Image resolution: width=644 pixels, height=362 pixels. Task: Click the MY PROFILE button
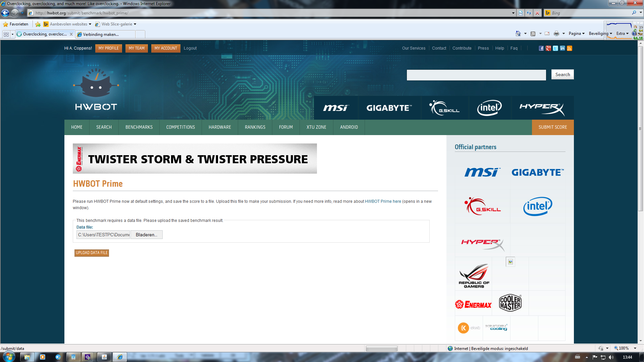tap(109, 48)
